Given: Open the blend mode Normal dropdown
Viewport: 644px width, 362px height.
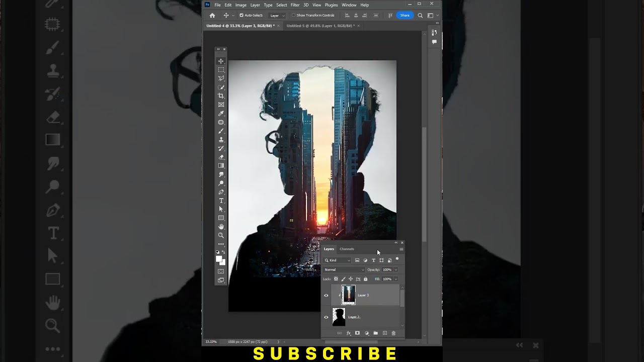Looking at the screenshot, I should (x=344, y=269).
